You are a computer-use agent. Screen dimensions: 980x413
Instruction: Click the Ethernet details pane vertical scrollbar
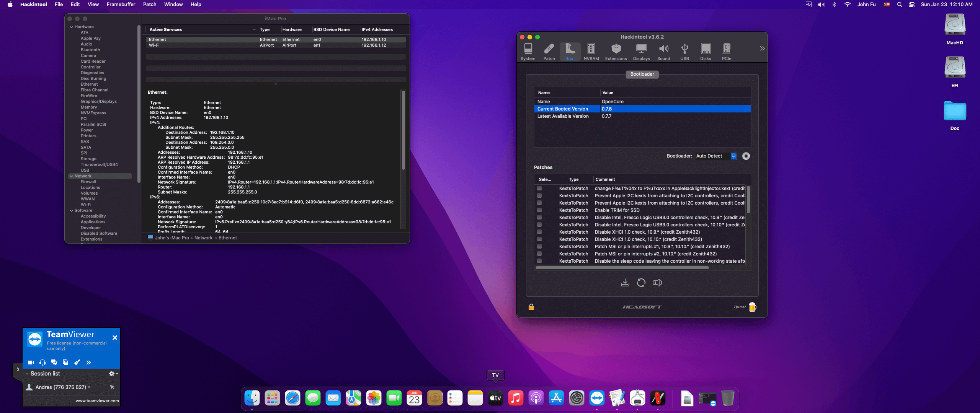(403, 130)
